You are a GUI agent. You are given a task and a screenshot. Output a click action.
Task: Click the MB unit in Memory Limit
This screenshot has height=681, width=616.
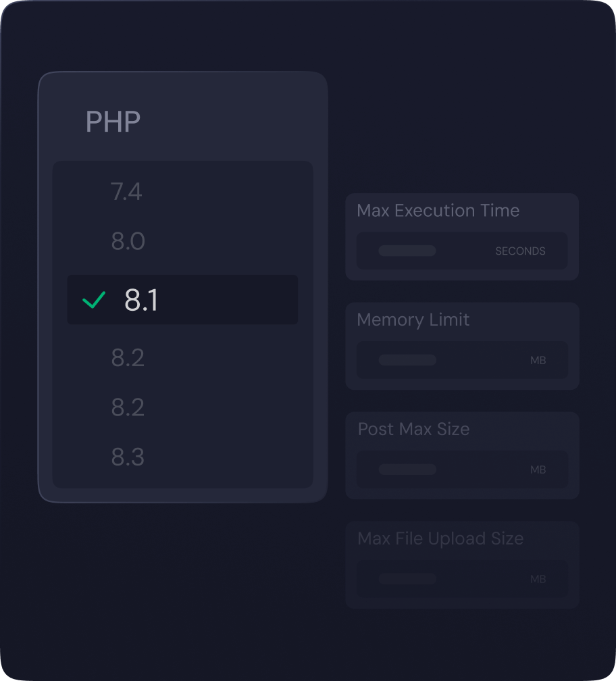tap(538, 361)
